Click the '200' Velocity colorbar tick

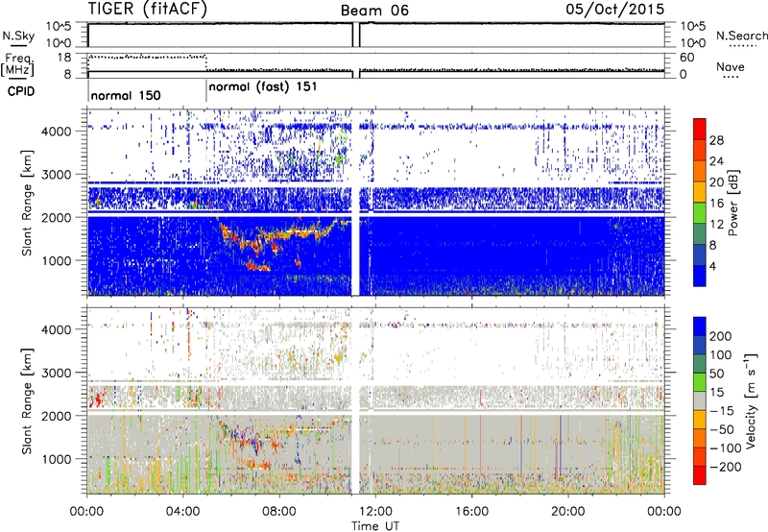721,336
